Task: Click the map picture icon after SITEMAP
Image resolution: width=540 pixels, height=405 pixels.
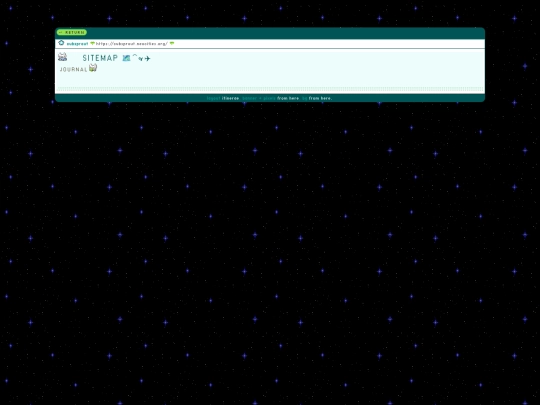Action: (126, 58)
